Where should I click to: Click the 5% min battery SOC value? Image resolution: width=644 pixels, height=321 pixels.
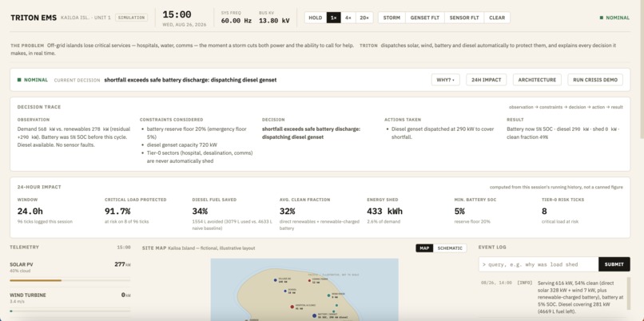coord(459,212)
